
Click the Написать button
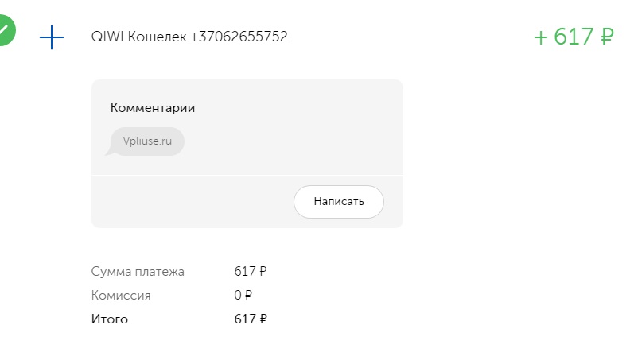[338, 202]
